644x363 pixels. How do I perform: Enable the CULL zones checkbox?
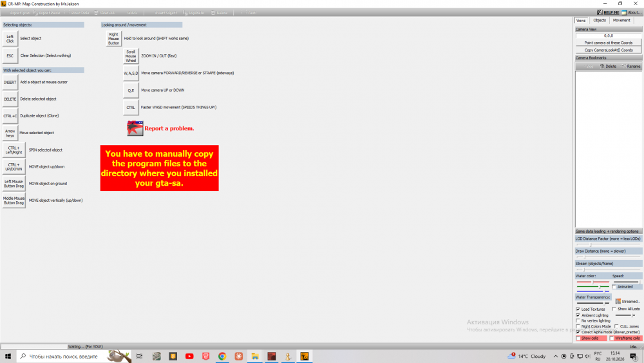pos(616,326)
